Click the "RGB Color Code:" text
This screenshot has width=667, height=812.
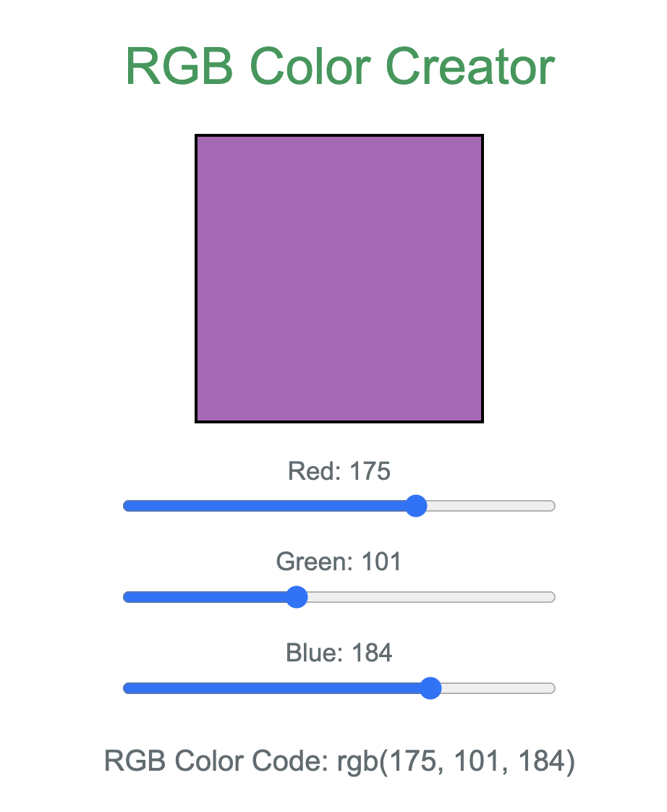[x=218, y=762]
